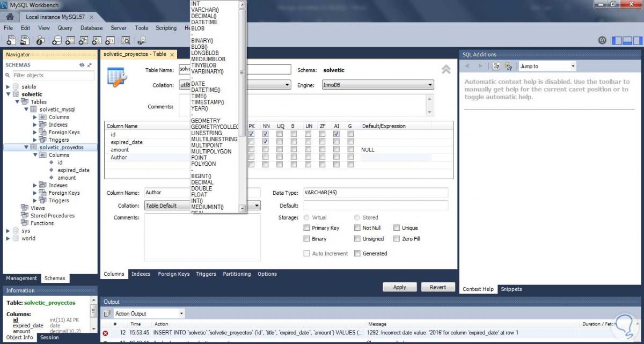Enable UQ checkbox for amount row
644x344 pixels.
[x=280, y=150]
